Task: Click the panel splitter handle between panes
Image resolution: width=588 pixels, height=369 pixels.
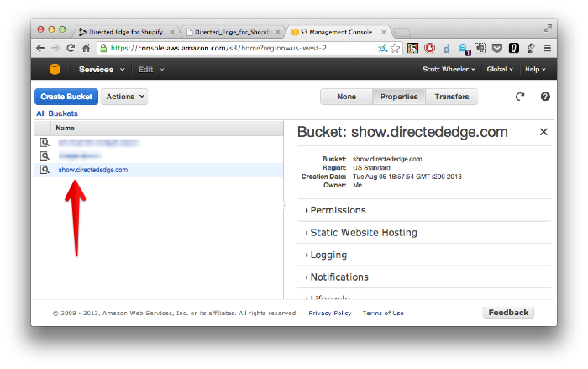Action: (284, 205)
